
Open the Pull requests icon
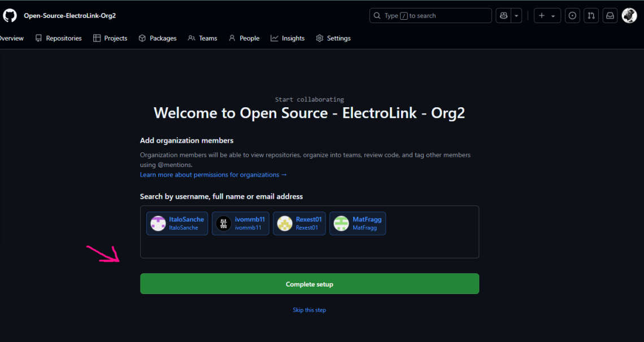591,16
